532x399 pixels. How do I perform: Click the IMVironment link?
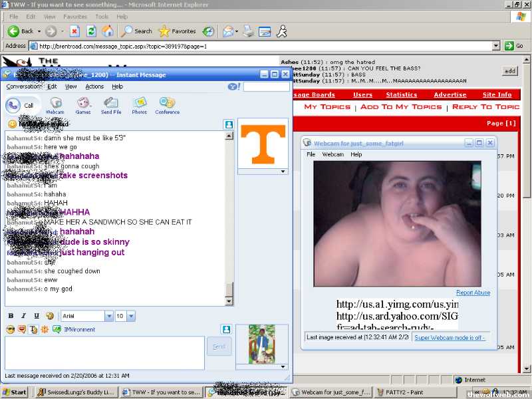pyautogui.click(x=79, y=329)
